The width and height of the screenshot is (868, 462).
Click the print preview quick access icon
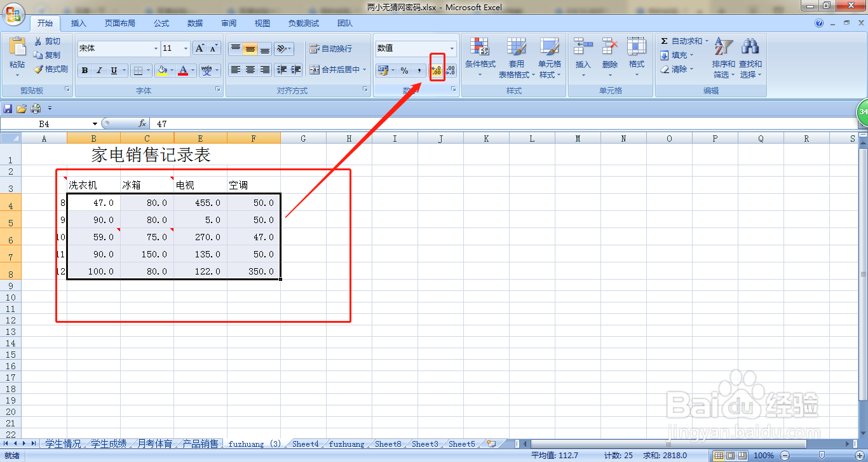pyautogui.click(x=36, y=108)
